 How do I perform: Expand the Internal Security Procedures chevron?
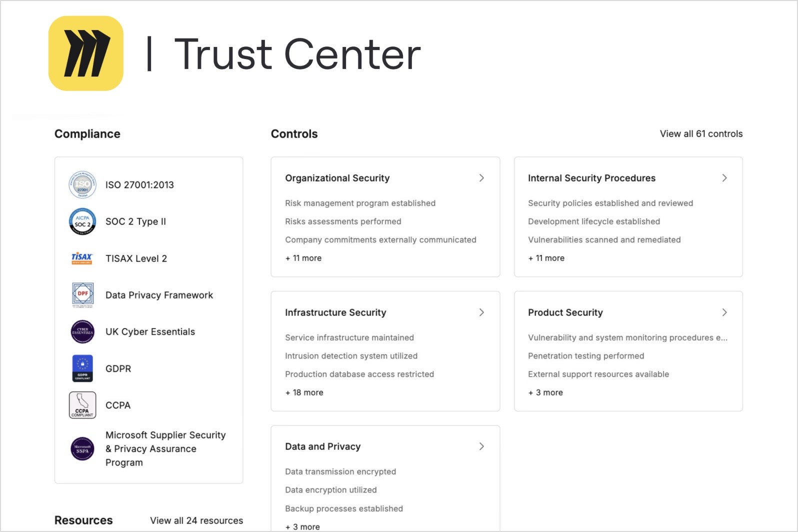[724, 178]
